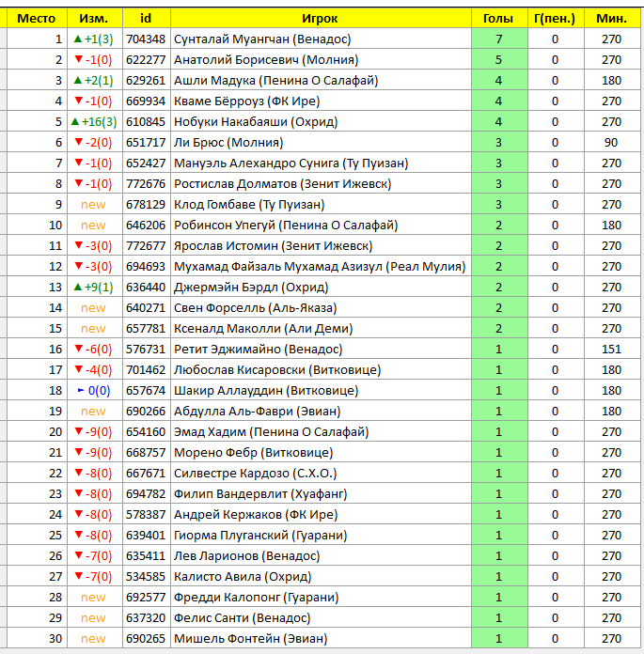Select Абдулла Аль-Фаври (Эвиан)

click(x=321, y=412)
